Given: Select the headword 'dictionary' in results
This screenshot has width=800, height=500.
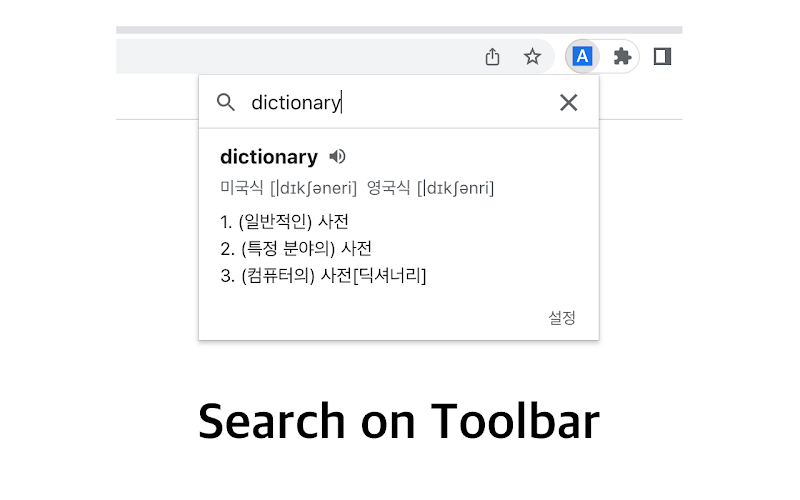Looking at the screenshot, I should [269, 157].
